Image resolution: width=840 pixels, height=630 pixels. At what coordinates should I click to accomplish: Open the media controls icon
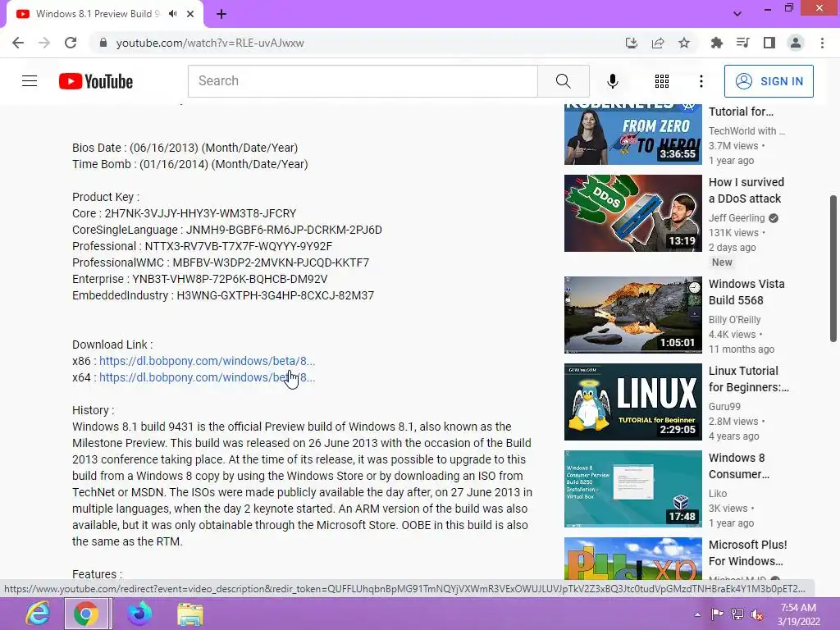point(743,43)
